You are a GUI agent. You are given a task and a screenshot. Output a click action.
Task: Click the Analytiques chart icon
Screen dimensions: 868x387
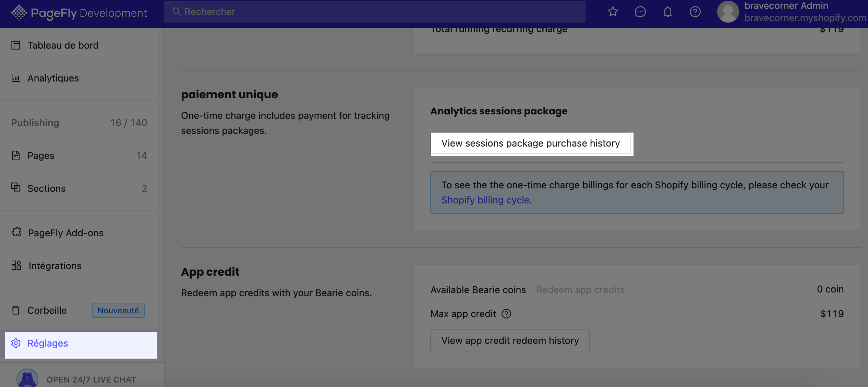pyautogui.click(x=16, y=78)
